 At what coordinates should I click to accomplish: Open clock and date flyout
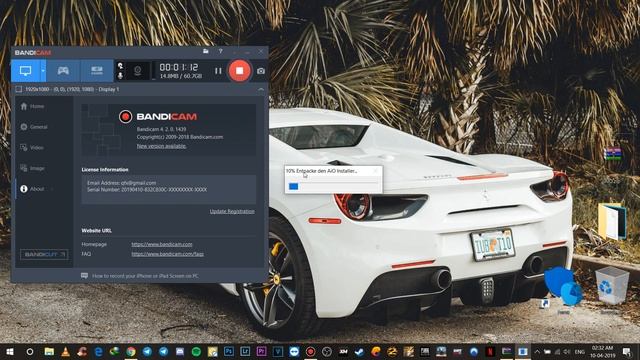(x=602, y=351)
